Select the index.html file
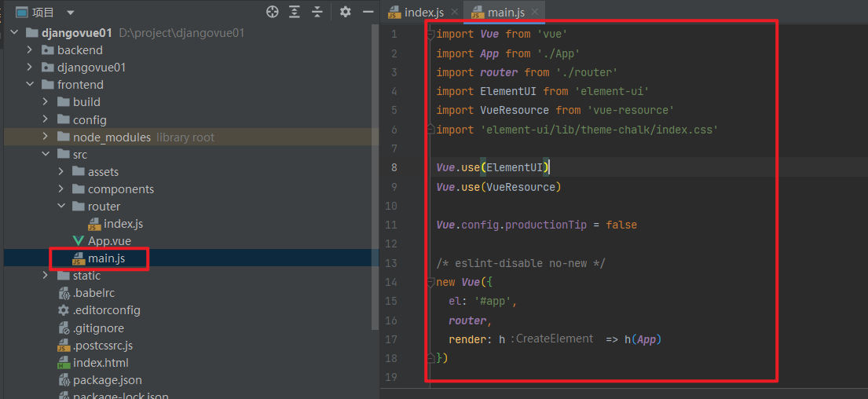This screenshot has height=399, width=868. pyautogui.click(x=101, y=363)
